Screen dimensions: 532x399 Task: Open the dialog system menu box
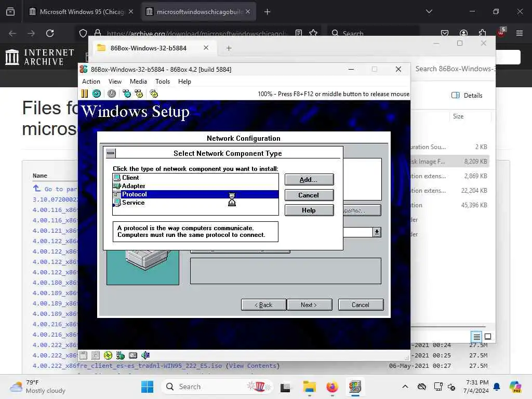111,153
